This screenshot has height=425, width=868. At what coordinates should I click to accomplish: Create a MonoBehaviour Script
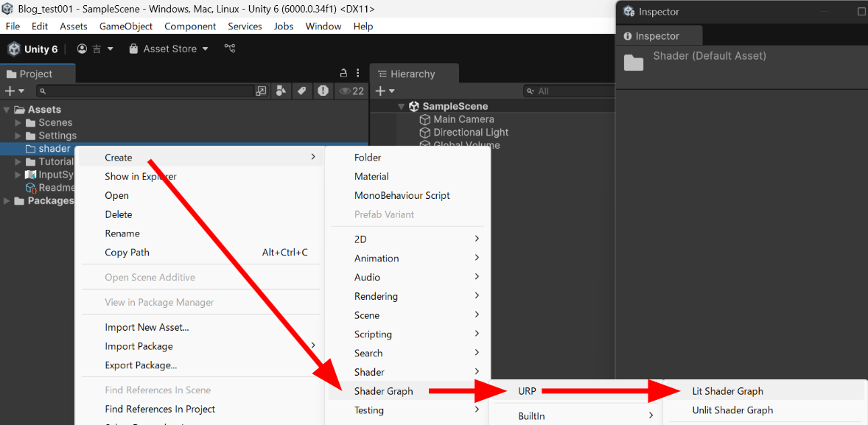pos(407,195)
